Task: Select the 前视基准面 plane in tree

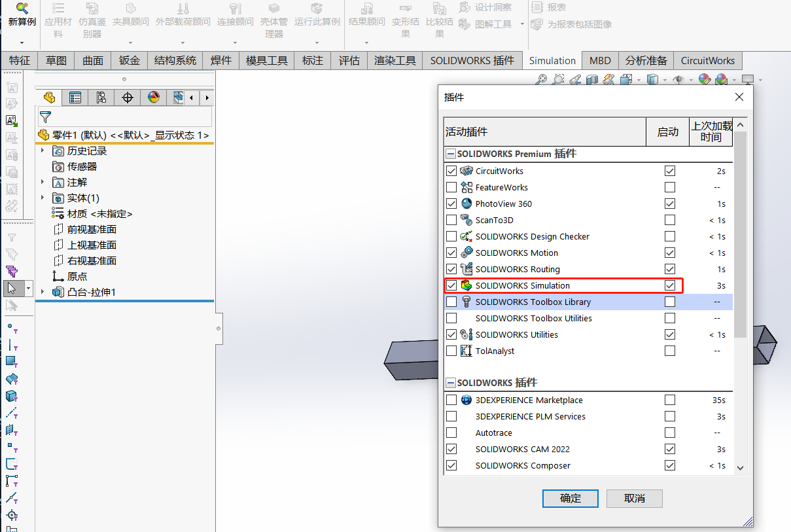Action: click(x=92, y=230)
